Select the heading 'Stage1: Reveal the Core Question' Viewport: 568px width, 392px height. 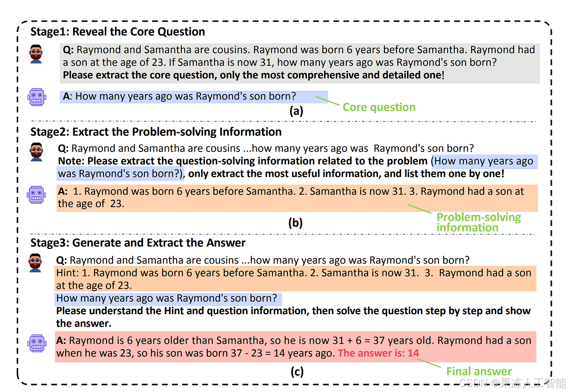coord(118,32)
